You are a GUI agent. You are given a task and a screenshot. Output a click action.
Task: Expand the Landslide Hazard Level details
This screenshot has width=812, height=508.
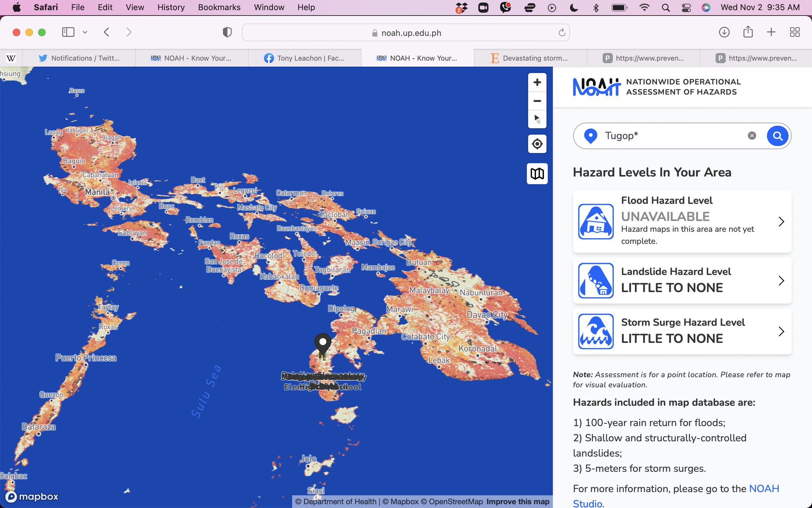coord(781,281)
